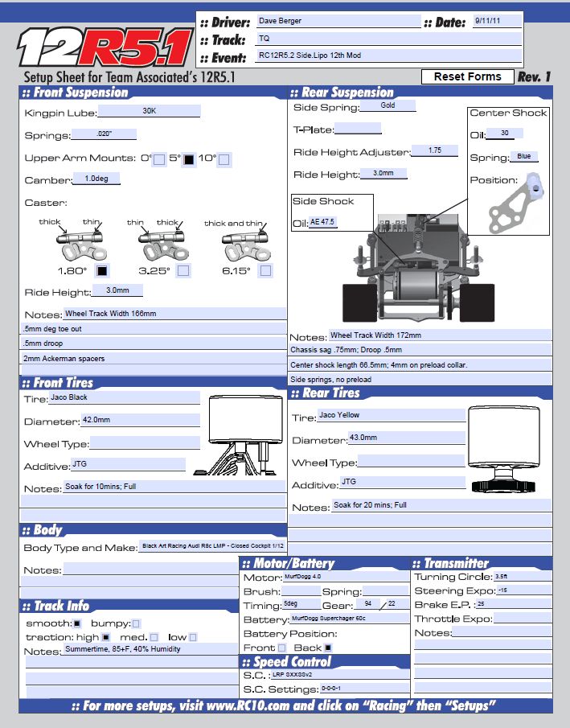Edit the Ride Height Adjuster field 1.75

point(435,150)
